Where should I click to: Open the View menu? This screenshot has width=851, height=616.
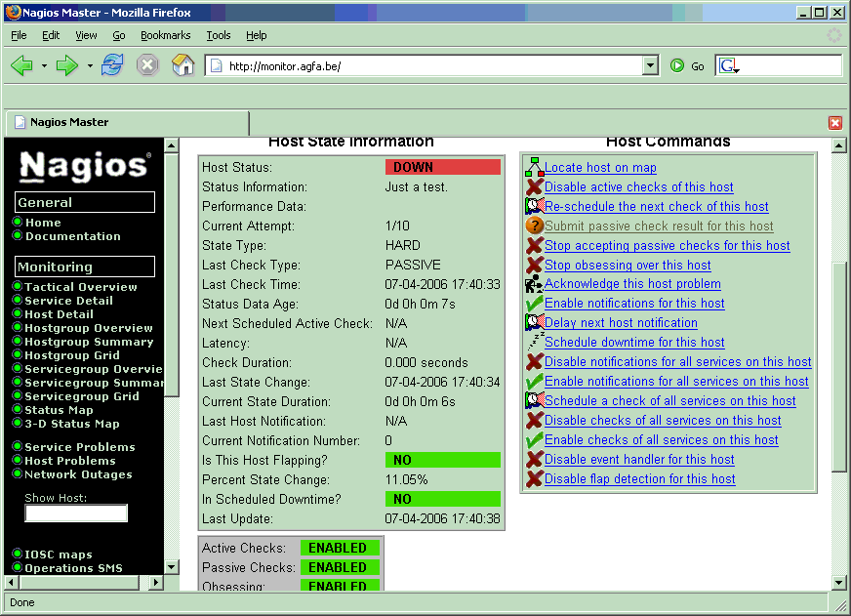pyautogui.click(x=86, y=35)
